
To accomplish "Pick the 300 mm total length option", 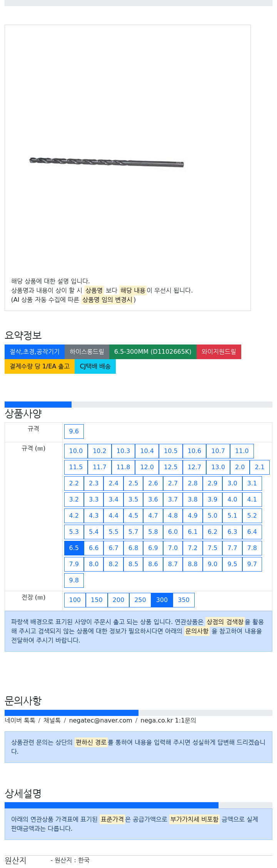I will (x=162, y=600).
